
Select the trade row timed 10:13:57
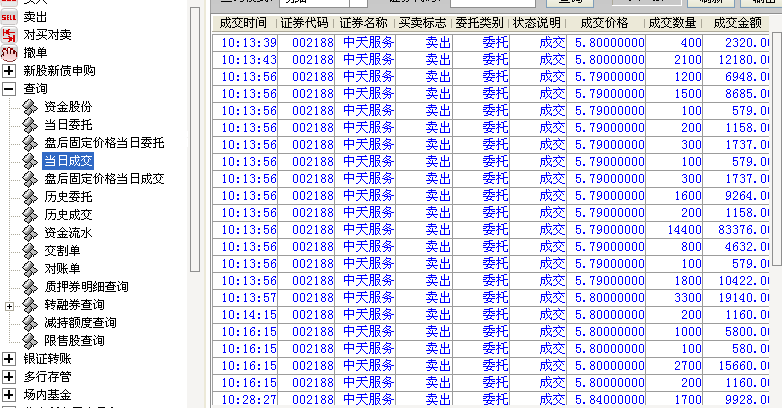[x=491, y=298]
